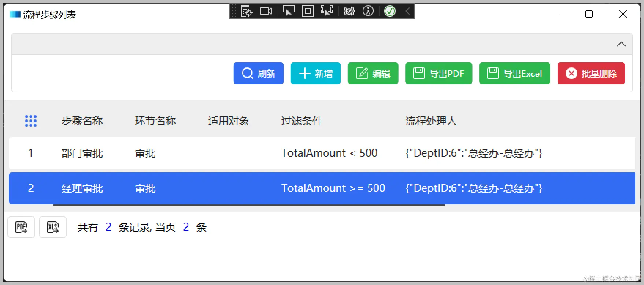Image resolution: width=644 pixels, height=285 pixels.
Task: Click the track focused element icon
Action: (x=327, y=11)
